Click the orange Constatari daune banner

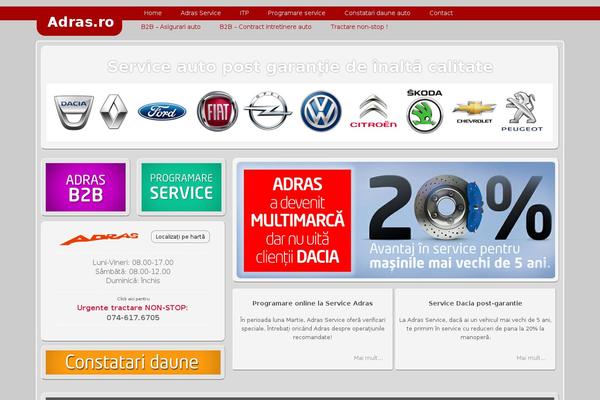133,362
